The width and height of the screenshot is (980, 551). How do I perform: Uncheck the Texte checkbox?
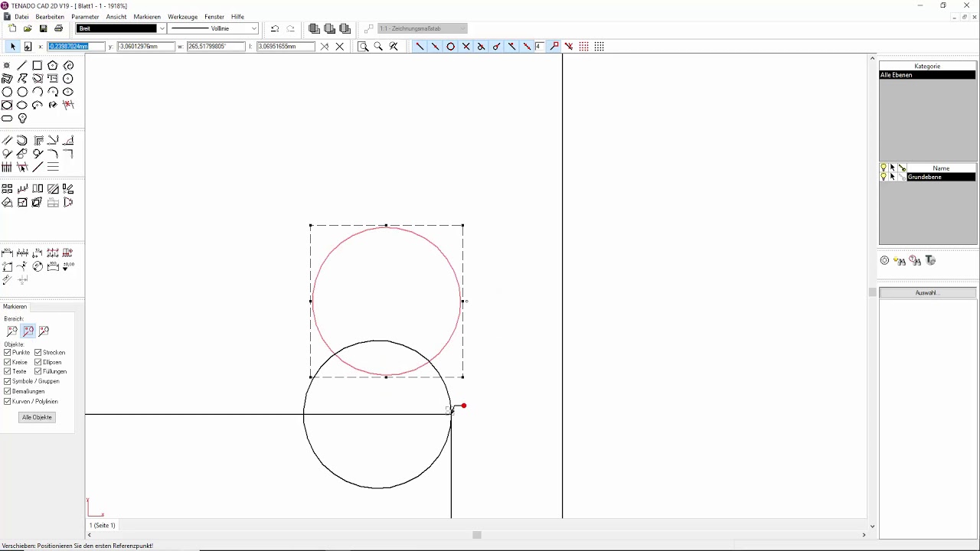coord(8,371)
